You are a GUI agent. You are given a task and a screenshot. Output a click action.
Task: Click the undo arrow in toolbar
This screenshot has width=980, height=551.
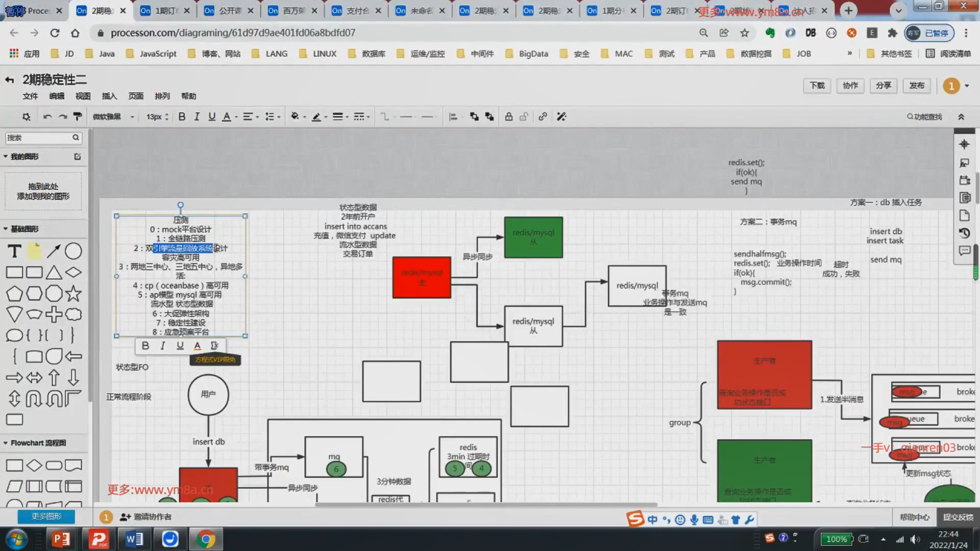pos(47,117)
